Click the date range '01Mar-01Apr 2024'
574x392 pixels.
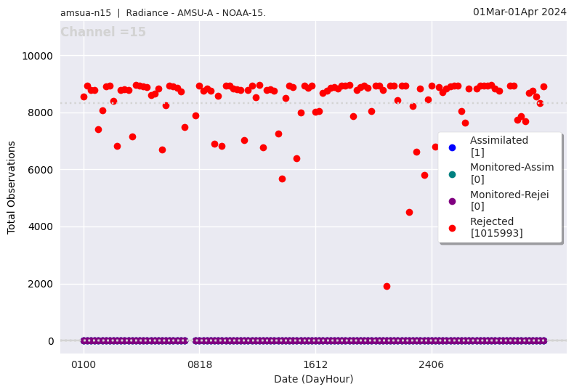(520, 12)
